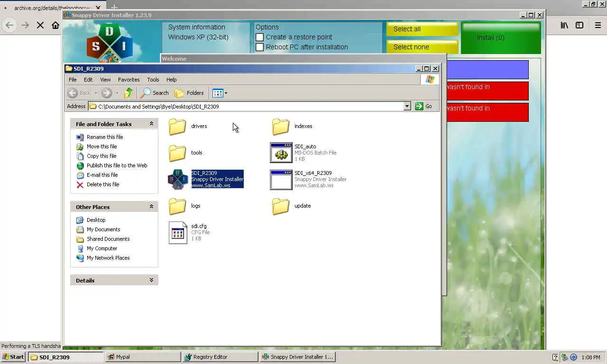Stop page loading in browser

(x=40, y=25)
